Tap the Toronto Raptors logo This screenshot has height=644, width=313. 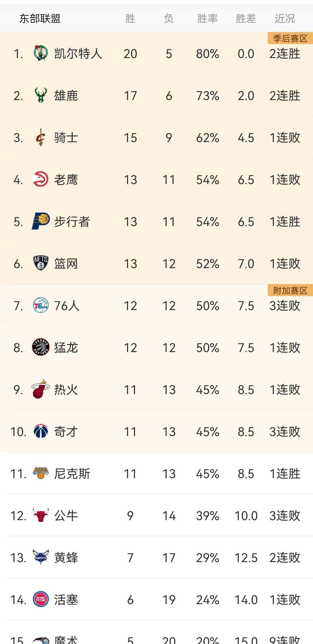coord(41,347)
